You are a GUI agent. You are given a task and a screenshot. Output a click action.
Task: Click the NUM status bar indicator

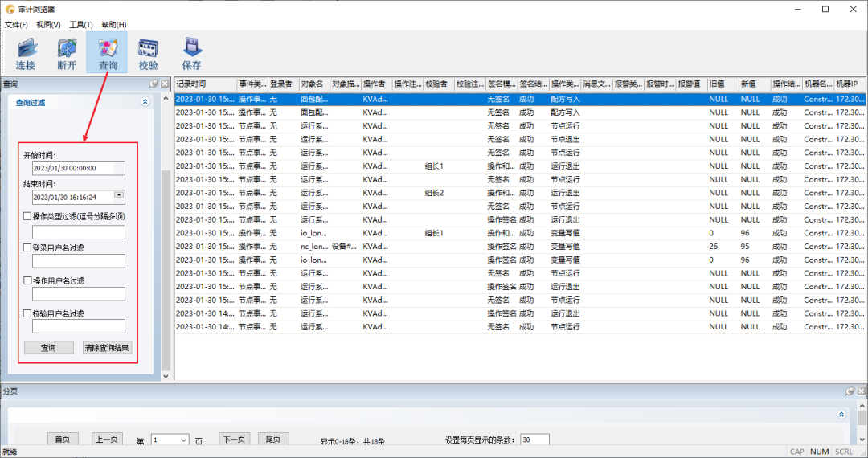click(819, 452)
